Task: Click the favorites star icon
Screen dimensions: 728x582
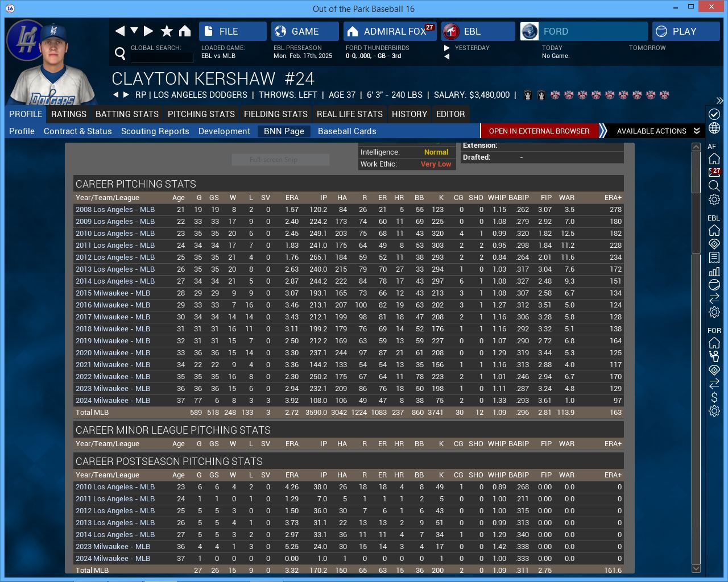Action: tap(167, 31)
